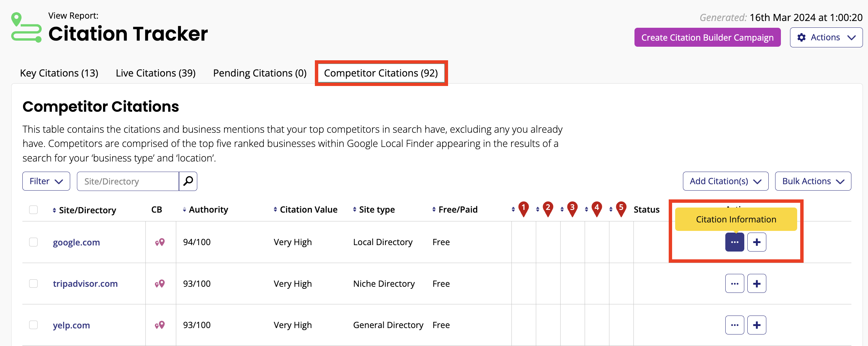
Task: Select the red competitor pin marker 5
Action: (x=622, y=209)
